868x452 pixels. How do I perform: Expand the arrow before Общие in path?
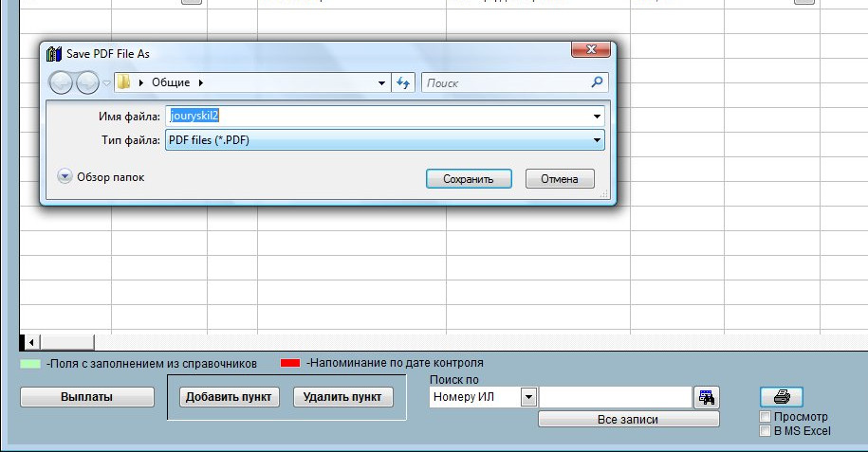[141, 82]
